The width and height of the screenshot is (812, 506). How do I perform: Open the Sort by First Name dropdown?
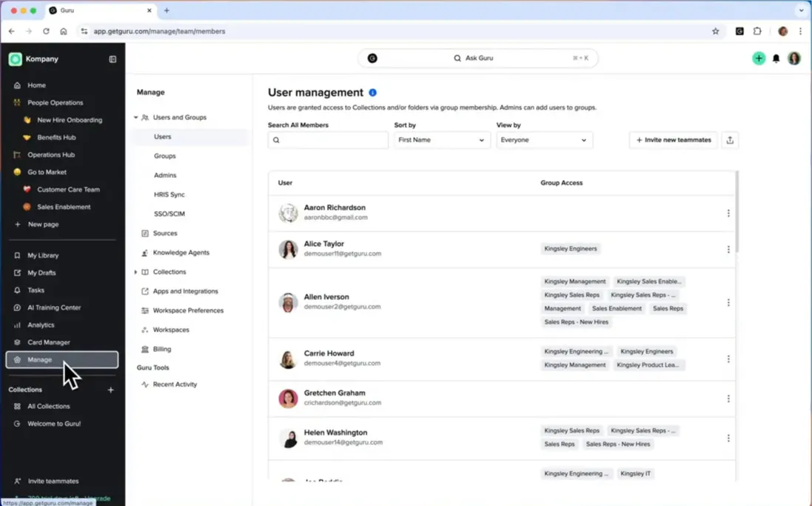442,140
